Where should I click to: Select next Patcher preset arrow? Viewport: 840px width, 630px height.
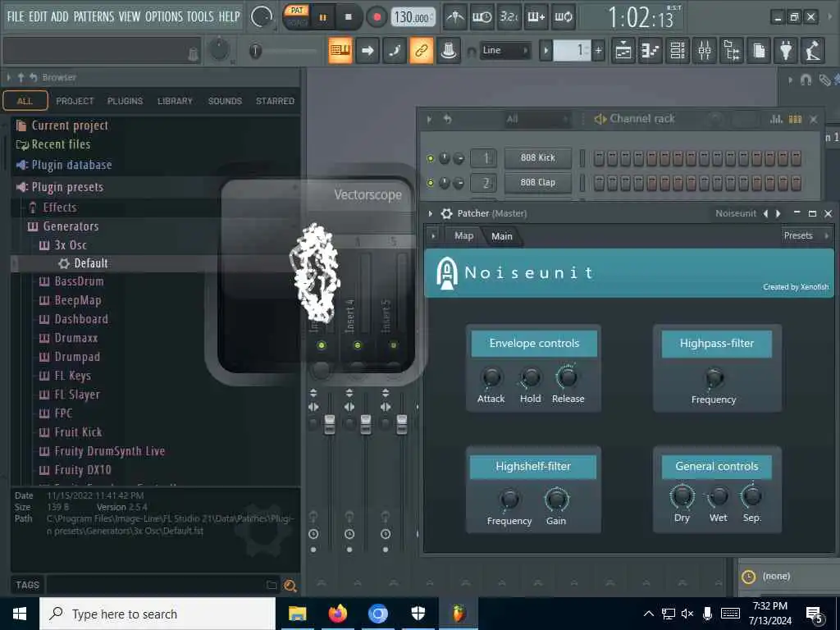click(778, 214)
